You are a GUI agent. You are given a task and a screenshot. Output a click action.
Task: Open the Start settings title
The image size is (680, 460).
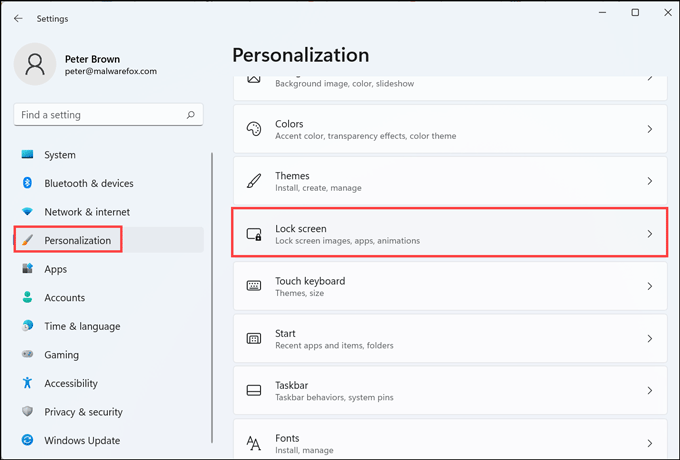(285, 333)
